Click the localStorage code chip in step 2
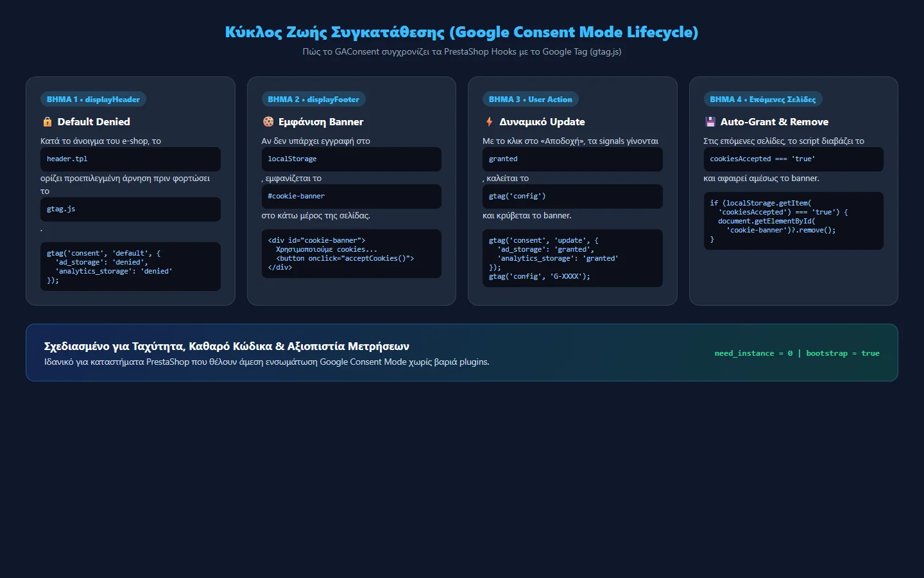The width and height of the screenshot is (924, 578). pyautogui.click(x=352, y=159)
